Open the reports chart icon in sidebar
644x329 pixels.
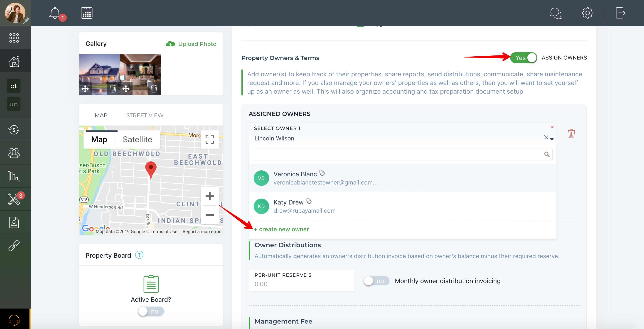coord(14,176)
